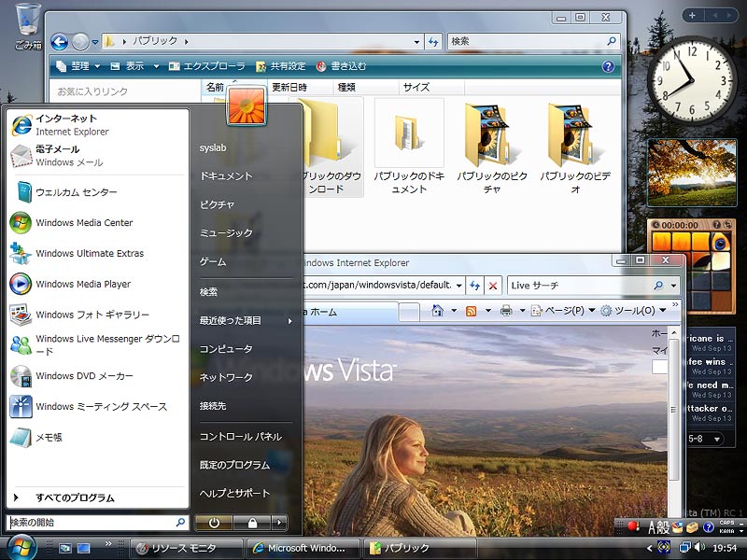This screenshot has height=560, width=747.
Task: Open 既定のプログラム
Action: 234,465
